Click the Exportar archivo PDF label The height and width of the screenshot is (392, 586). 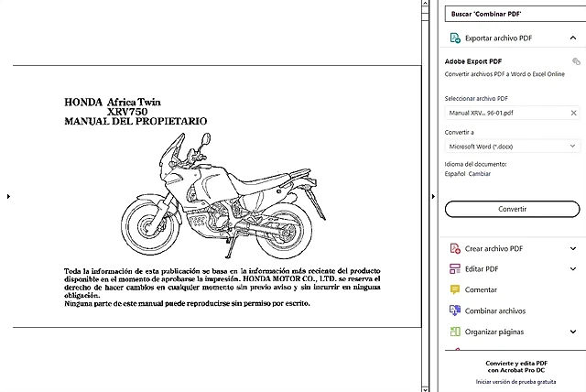pos(498,38)
